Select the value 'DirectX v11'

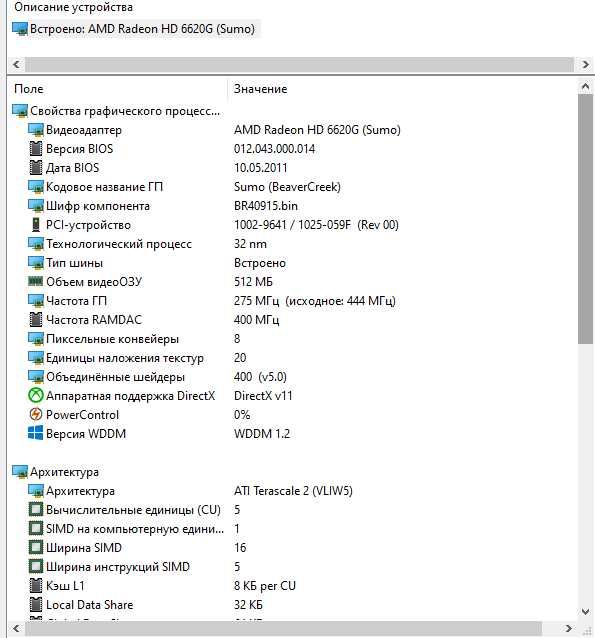(263, 395)
